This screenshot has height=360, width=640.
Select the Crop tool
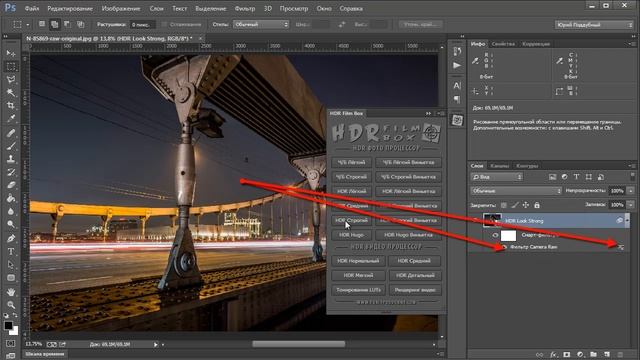(x=11, y=106)
